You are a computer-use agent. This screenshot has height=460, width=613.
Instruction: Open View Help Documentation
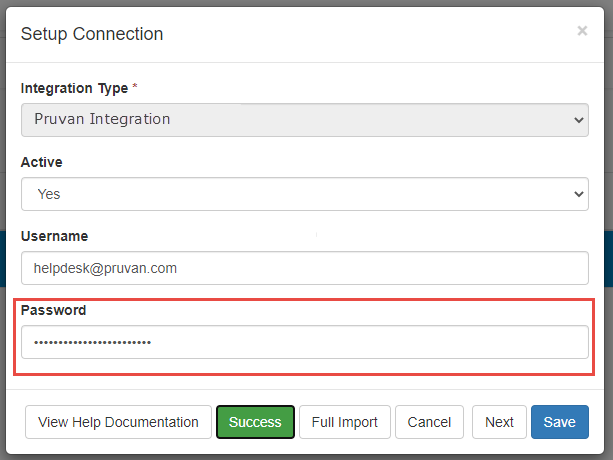pos(118,422)
